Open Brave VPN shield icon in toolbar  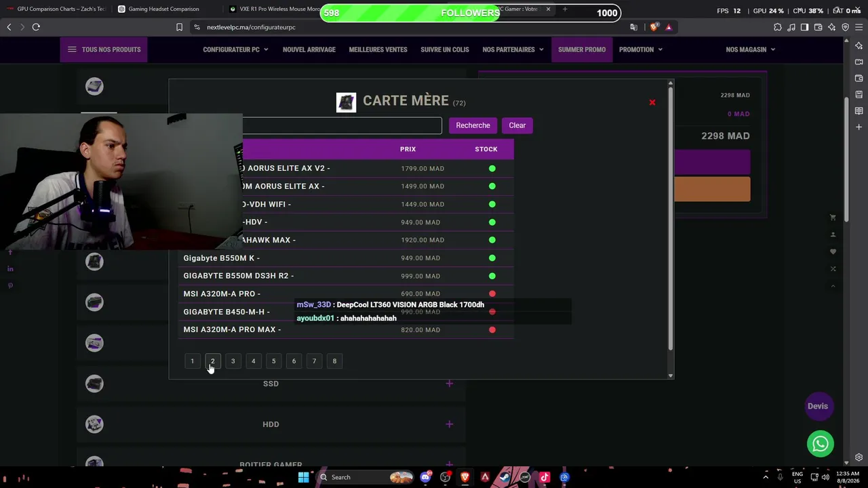[846, 27]
